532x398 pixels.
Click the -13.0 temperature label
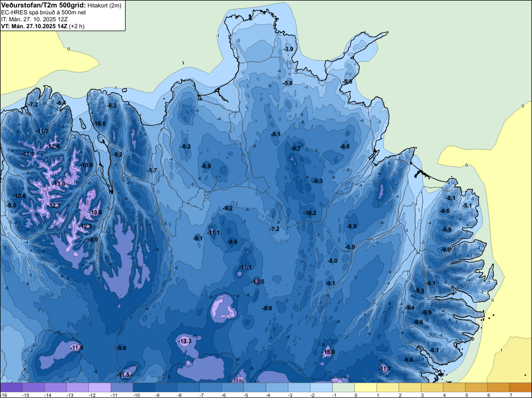(x=59, y=184)
